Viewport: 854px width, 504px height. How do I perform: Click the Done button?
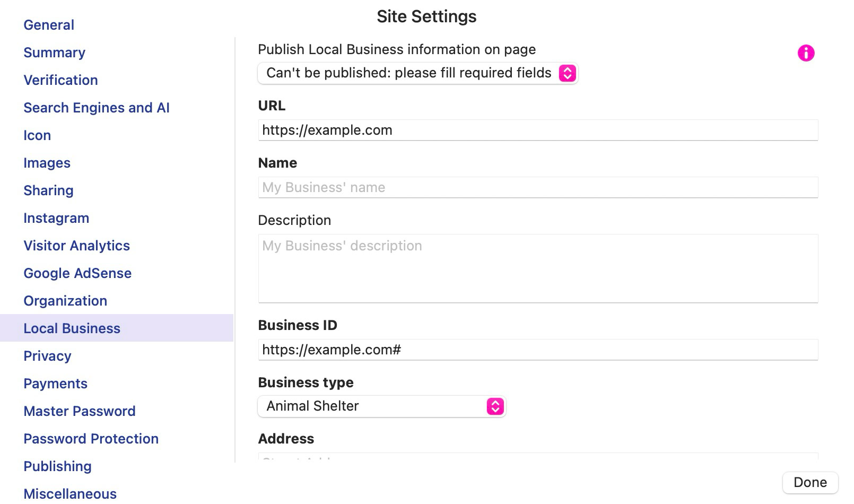tap(810, 482)
